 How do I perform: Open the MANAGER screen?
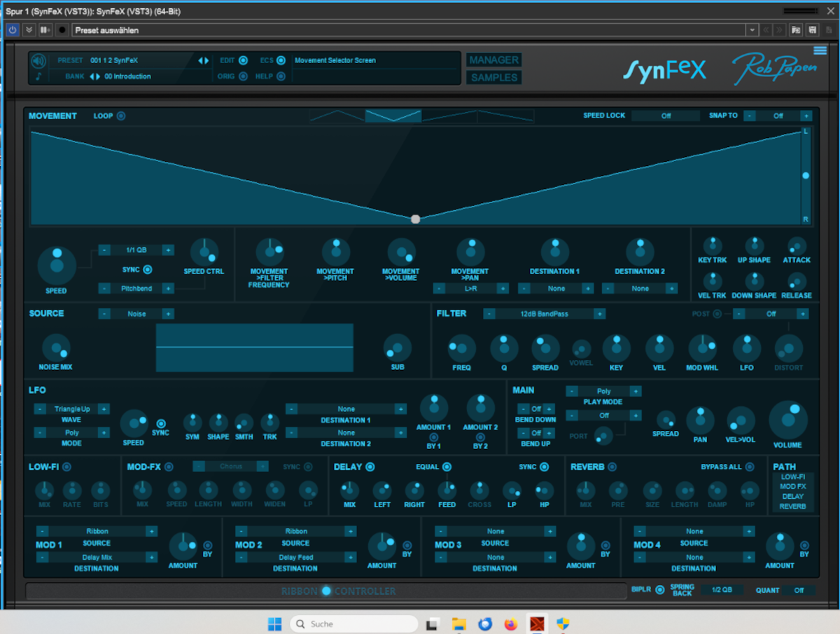click(x=493, y=60)
